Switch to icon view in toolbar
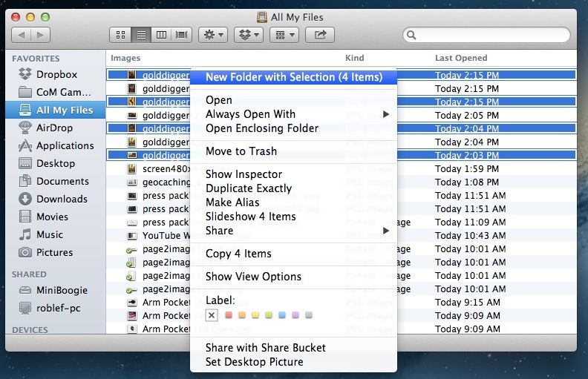Viewport: 588px width, 379px height. click(x=120, y=35)
